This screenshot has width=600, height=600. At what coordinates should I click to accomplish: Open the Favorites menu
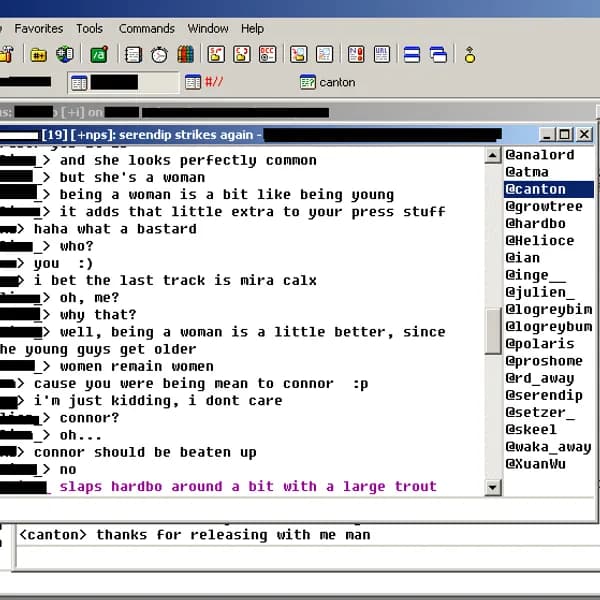(38, 29)
